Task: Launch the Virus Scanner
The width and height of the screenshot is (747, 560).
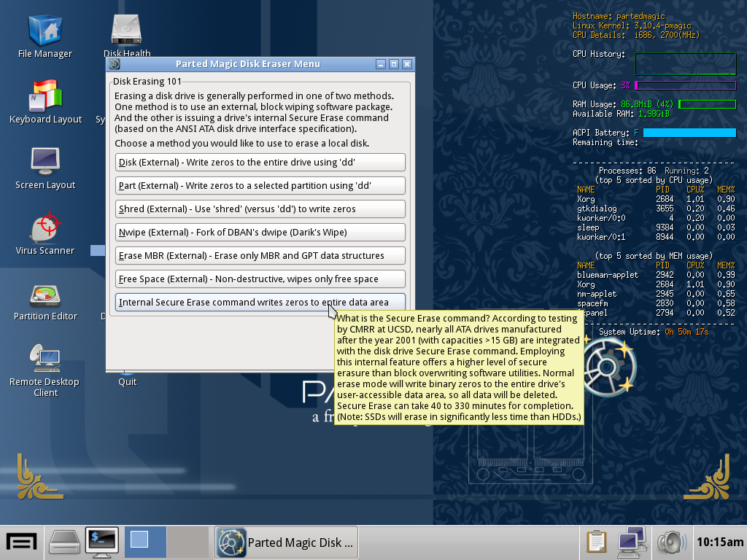Action: pos(45,226)
